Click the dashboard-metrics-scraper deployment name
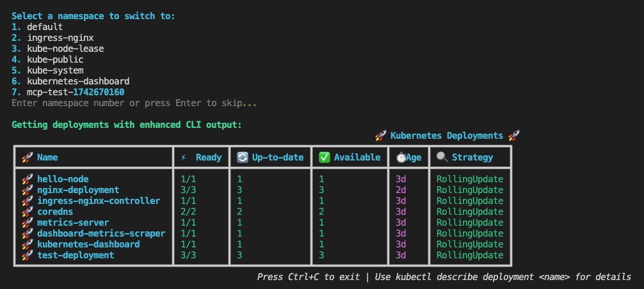This screenshot has width=644, height=289. coord(101,233)
